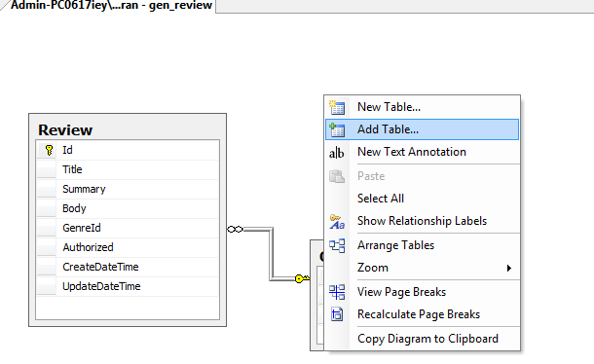
Task: Select the Id column in Review table
Action: click(x=128, y=151)
